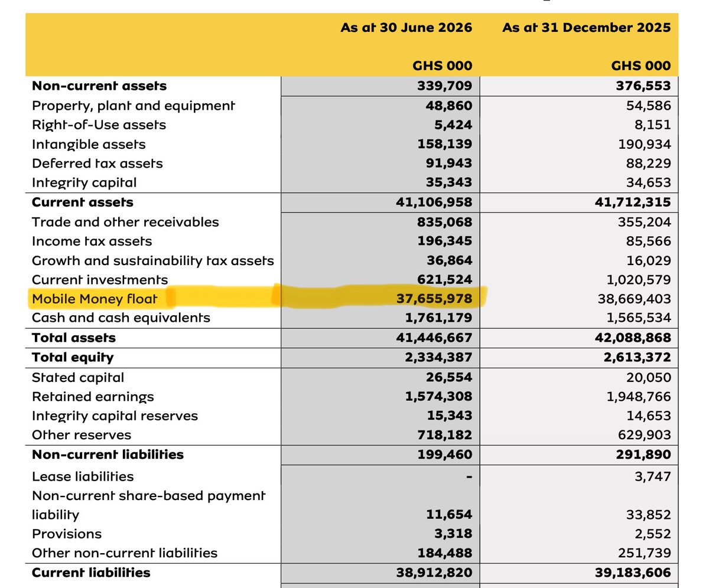The image size is (709, 588).
Task: Click the value 54,586
Action: point(649,106)
